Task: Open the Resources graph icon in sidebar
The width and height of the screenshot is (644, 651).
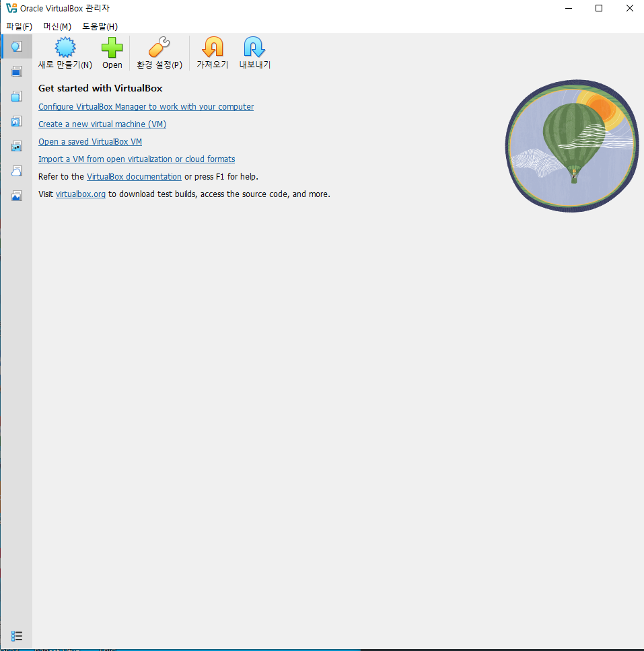Action: tap(17, 196)
